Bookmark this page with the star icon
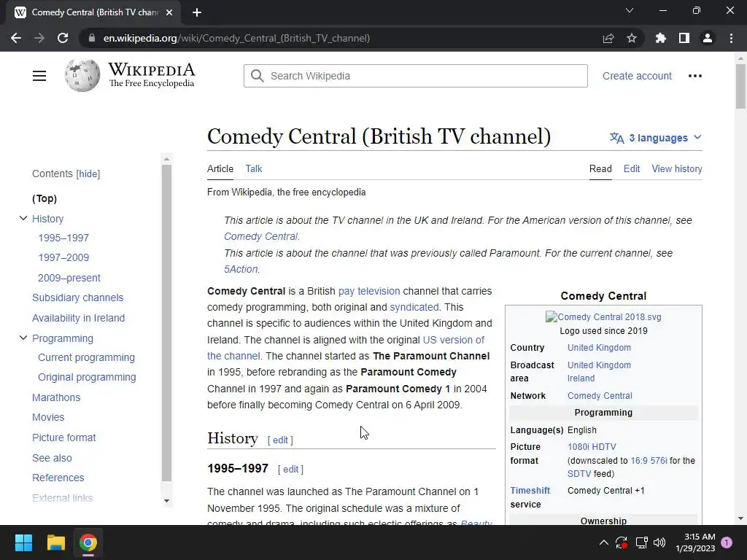This screenshot has height=560, width=747. point(632,38)
